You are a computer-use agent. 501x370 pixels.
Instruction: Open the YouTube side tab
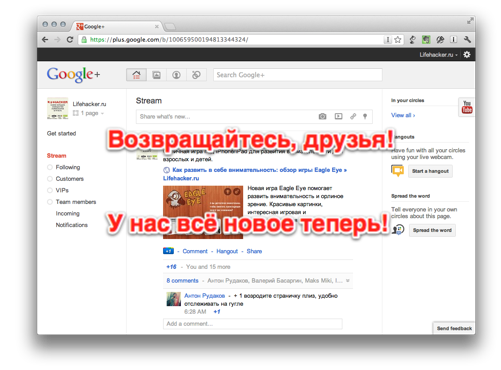[467, 107]
